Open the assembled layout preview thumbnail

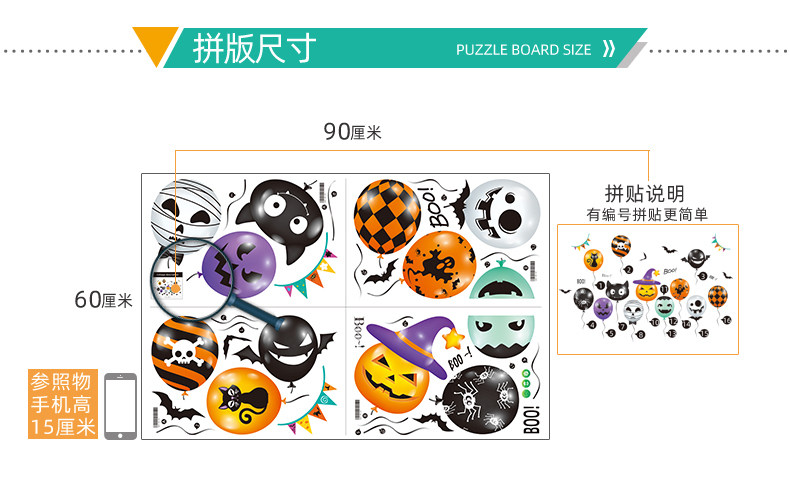(648, 290)
